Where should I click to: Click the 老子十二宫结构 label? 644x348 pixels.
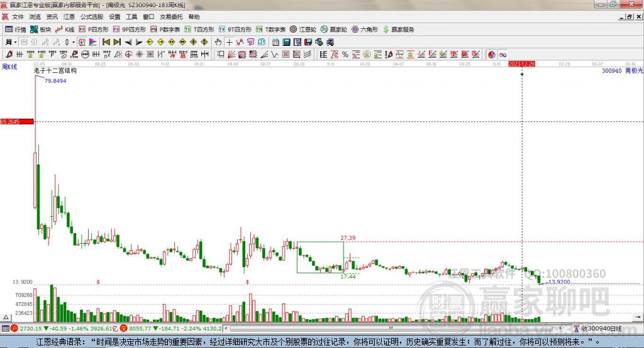pyautogui.click(x=55, y=71)
